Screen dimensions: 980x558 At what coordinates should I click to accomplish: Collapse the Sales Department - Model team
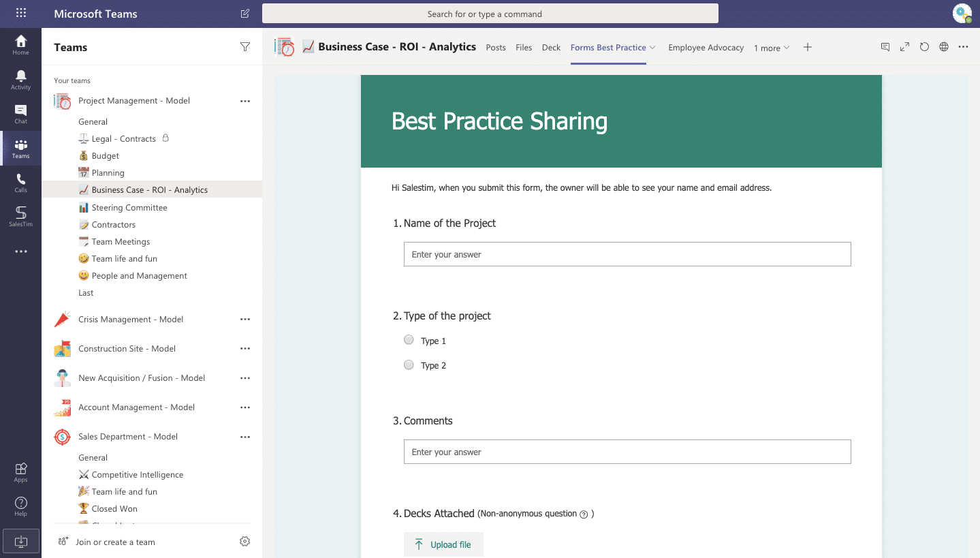pyautogui.click(x=128, y=437)
